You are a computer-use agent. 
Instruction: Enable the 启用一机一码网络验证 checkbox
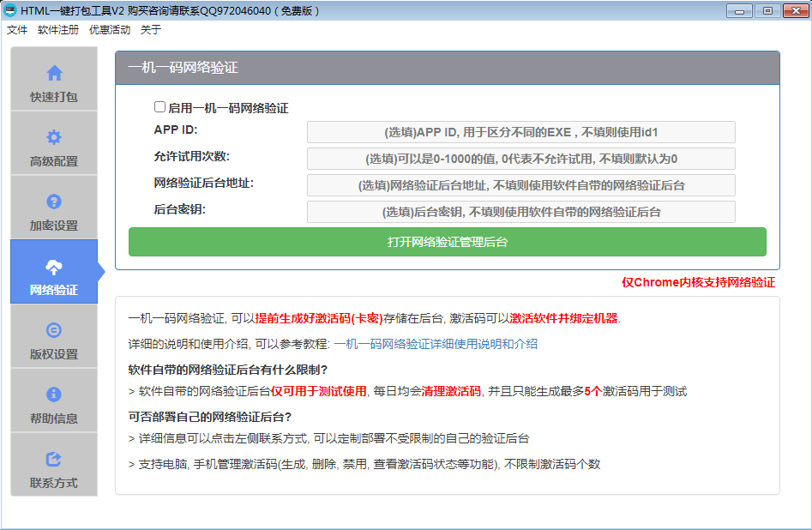click(159, 107)
